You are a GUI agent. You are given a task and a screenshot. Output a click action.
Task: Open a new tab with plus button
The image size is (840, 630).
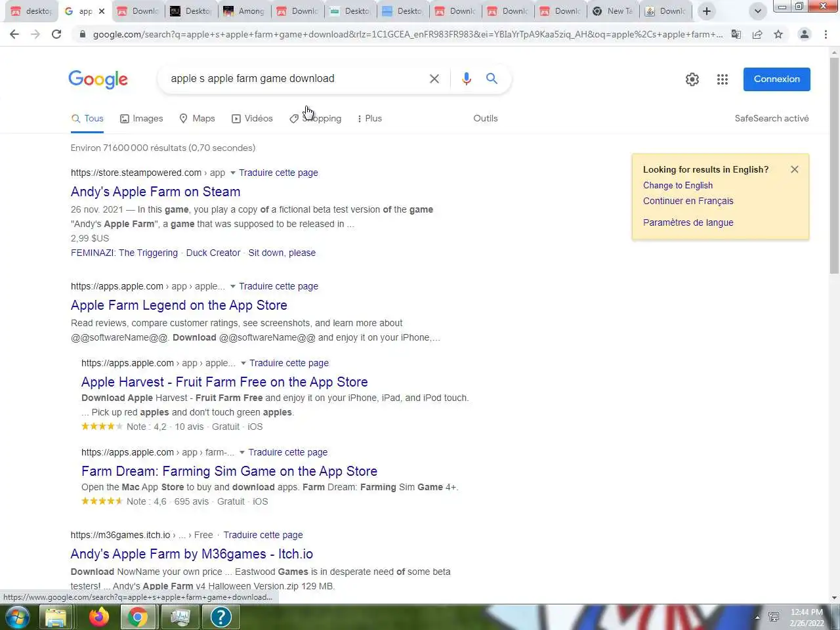[707, 11]
